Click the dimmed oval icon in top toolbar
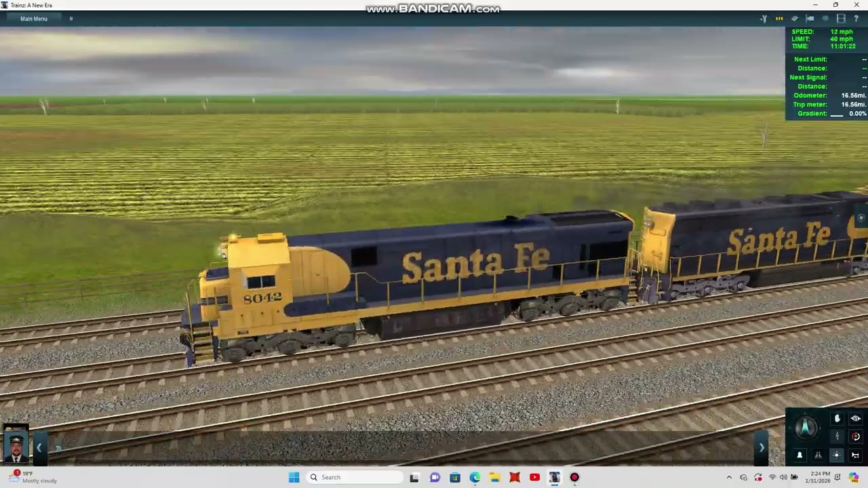The image size is (868, 488). [x=825, y=19]
